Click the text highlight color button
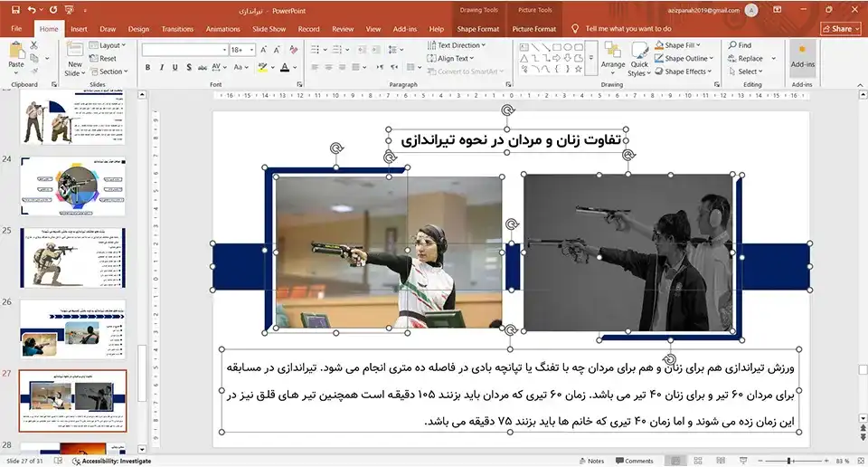This screenshot has height=467, width=868. (262, 67)
